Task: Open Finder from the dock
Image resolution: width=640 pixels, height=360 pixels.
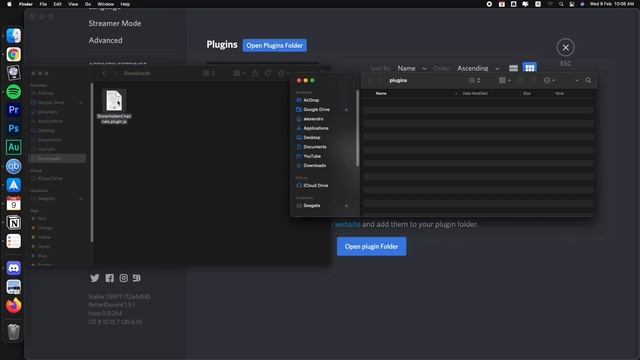Action: [13, 36]
